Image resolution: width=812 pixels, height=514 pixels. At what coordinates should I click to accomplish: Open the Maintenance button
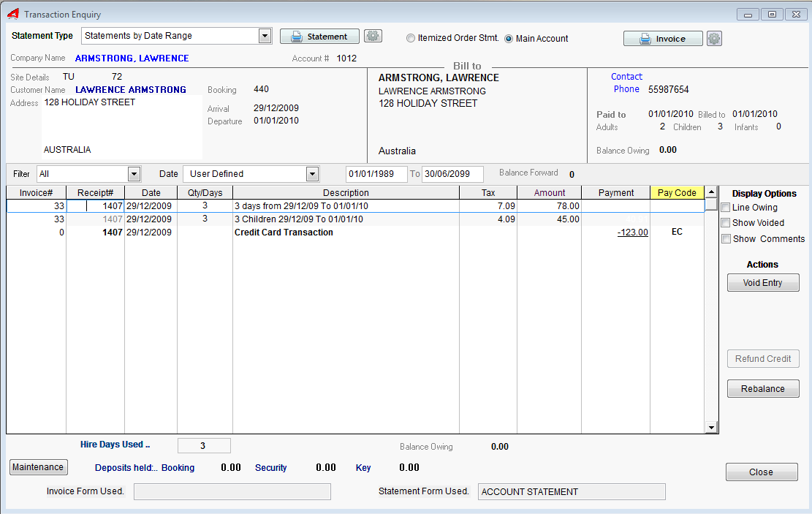coord(38,467)
